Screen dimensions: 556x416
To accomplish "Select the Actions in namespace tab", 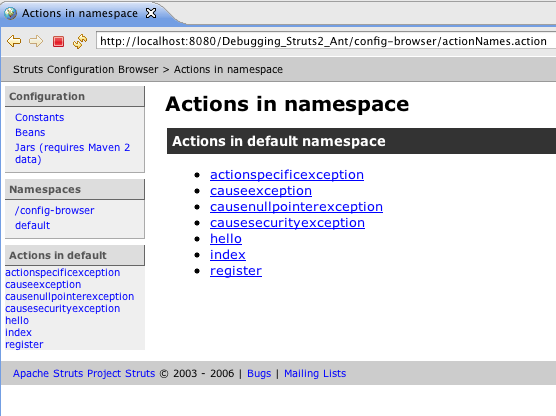I will [x=80, y=13].
